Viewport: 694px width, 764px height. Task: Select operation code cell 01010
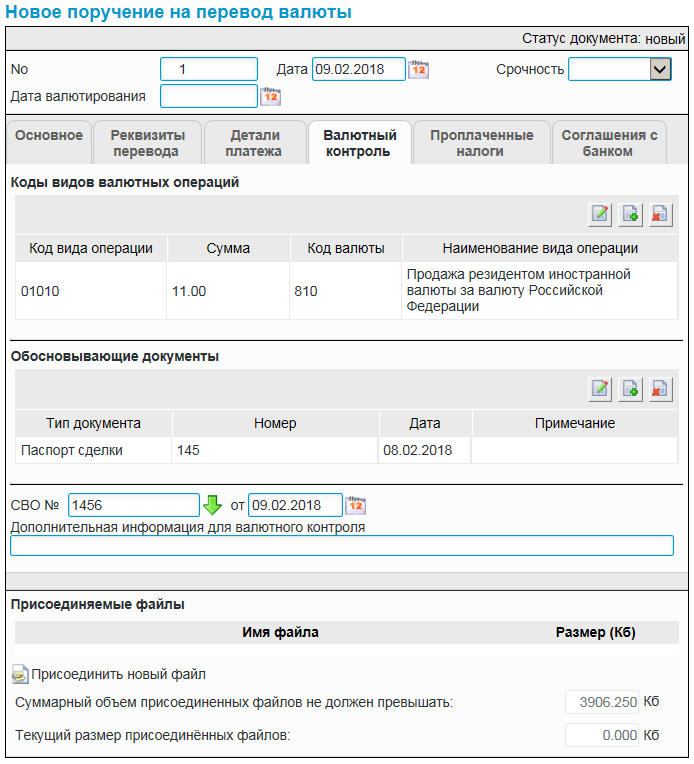tap(91, 291)
